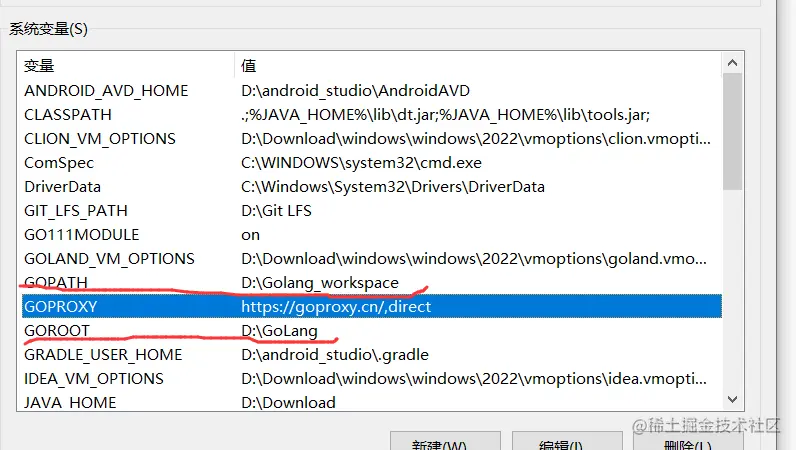This screenshot has width=796, height=450.
Task: Click the value https://goproxy.cn/,direct
Action: coord(336,307)
